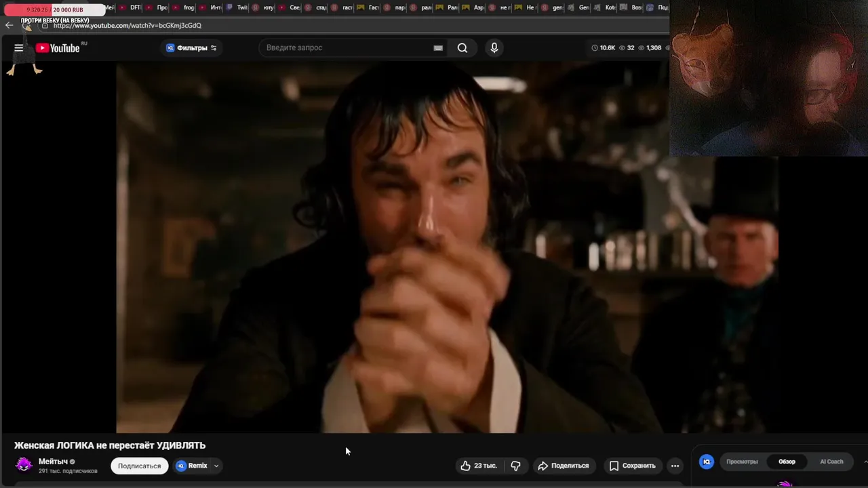Switch to the Kot browser tab
The height and width of the screenshot is (488, 868).
coord(606,7)
